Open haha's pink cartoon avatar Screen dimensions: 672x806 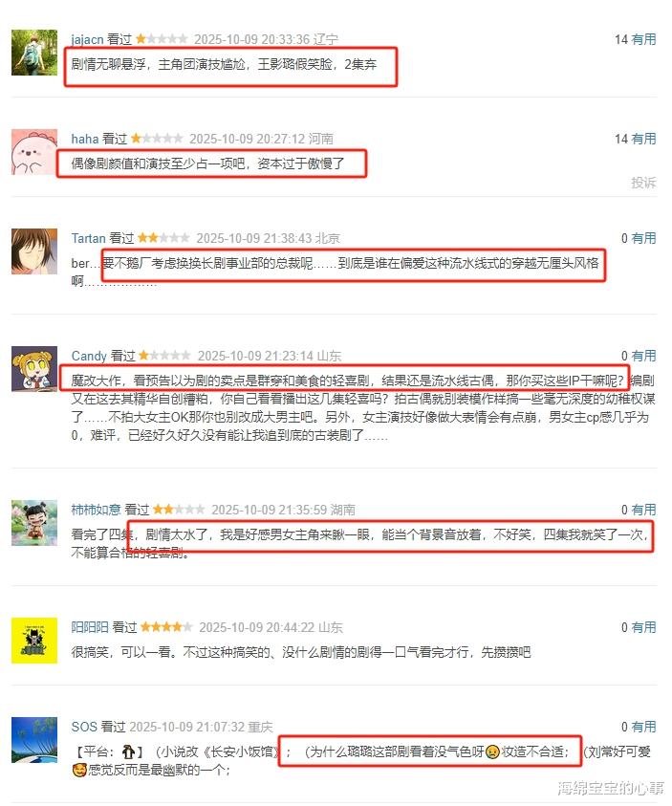34,152
